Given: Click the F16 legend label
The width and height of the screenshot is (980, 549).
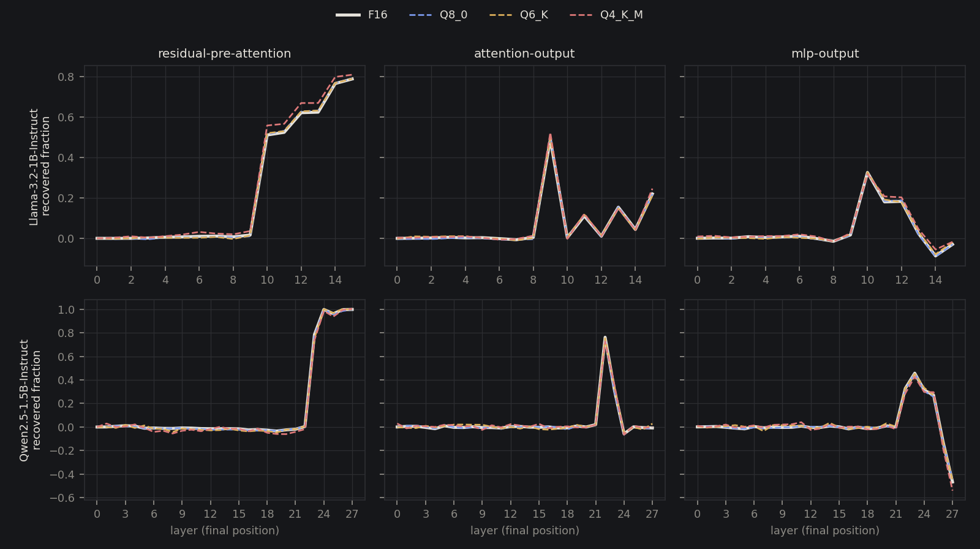Looking at the screenshot, I should 377,15.
